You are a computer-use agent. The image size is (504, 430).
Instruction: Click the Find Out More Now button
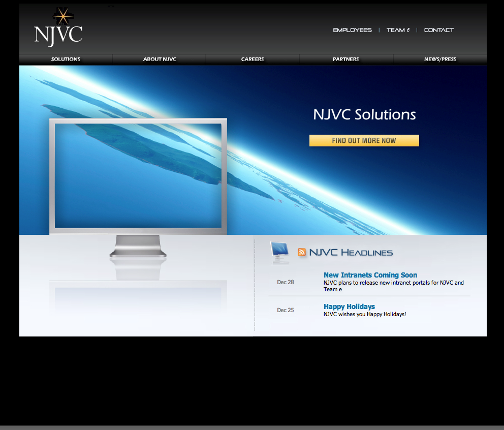tap(364, 141)
